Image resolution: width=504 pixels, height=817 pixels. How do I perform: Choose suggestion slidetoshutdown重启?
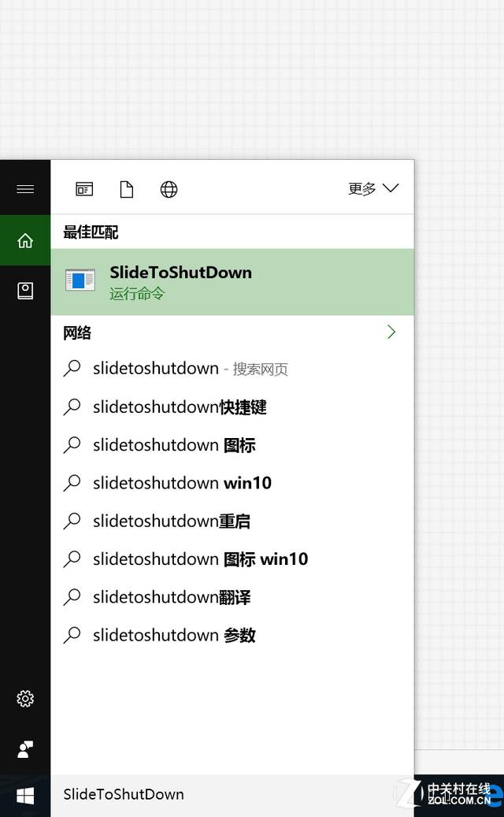[x=232, y=521]
